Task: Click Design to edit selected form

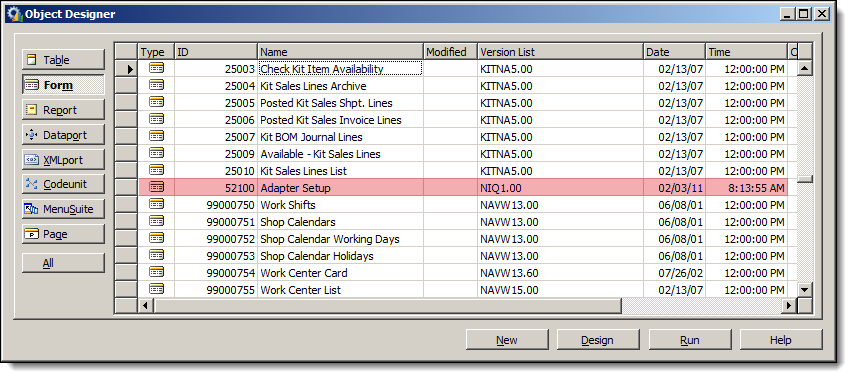Action: pyautogui.click(x=598, y=340)
